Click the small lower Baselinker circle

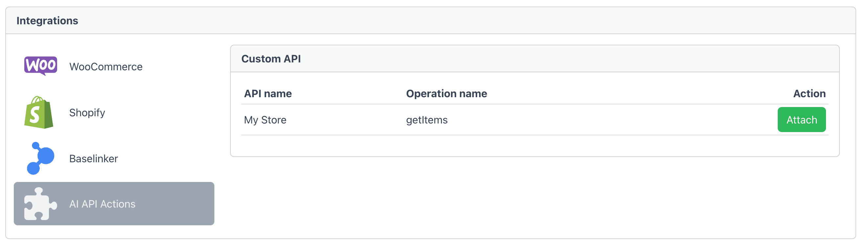[x=33, y=168]
